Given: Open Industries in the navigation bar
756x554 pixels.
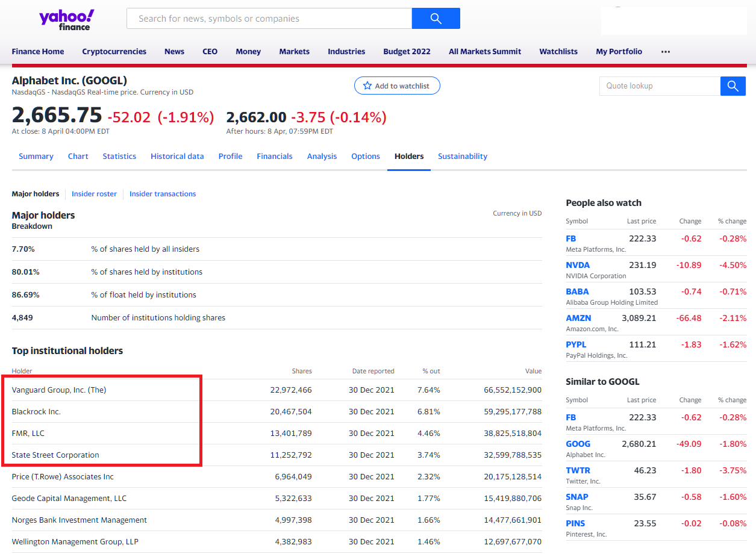Looking at the screenshot, I should click(346, 52).
